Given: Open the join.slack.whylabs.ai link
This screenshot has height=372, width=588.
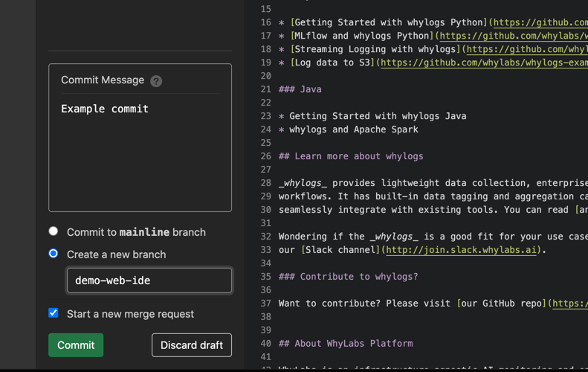Looking at the screenshot, I should 461,250.
